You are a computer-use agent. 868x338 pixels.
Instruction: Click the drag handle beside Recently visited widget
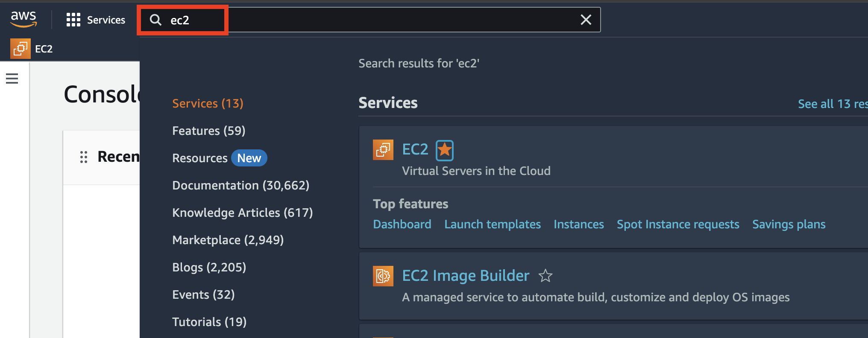(x=84, y=157)
